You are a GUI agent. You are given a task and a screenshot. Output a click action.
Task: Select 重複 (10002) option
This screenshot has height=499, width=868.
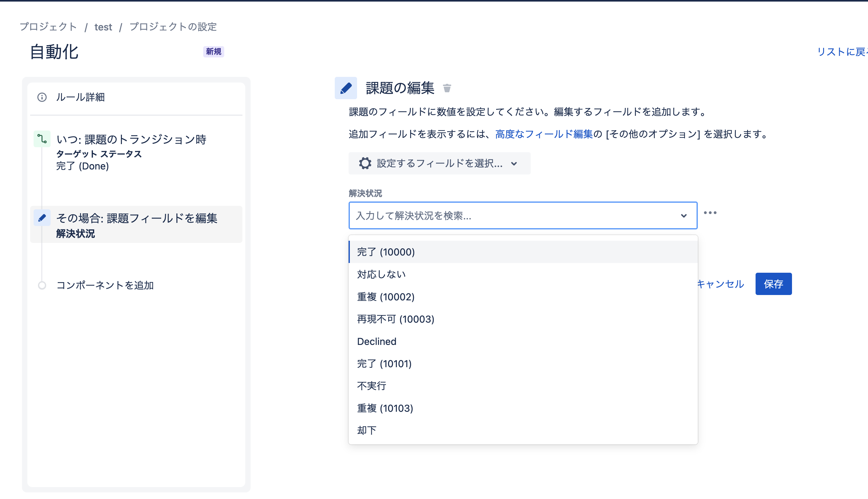point(523,297)
